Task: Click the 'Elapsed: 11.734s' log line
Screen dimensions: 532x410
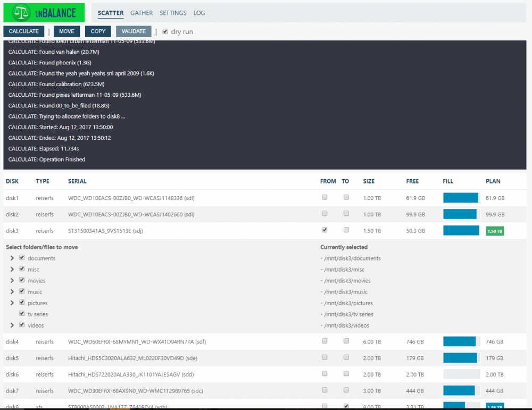Action: (44, 148)
